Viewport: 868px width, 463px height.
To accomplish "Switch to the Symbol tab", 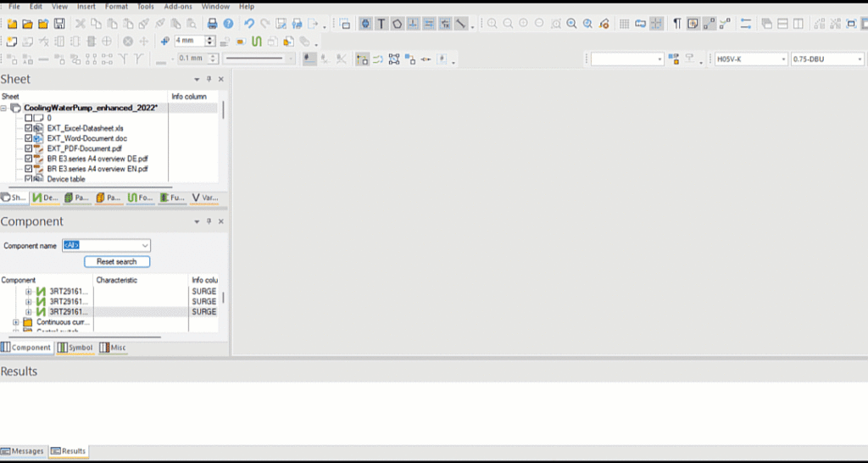I will [75, 348].
